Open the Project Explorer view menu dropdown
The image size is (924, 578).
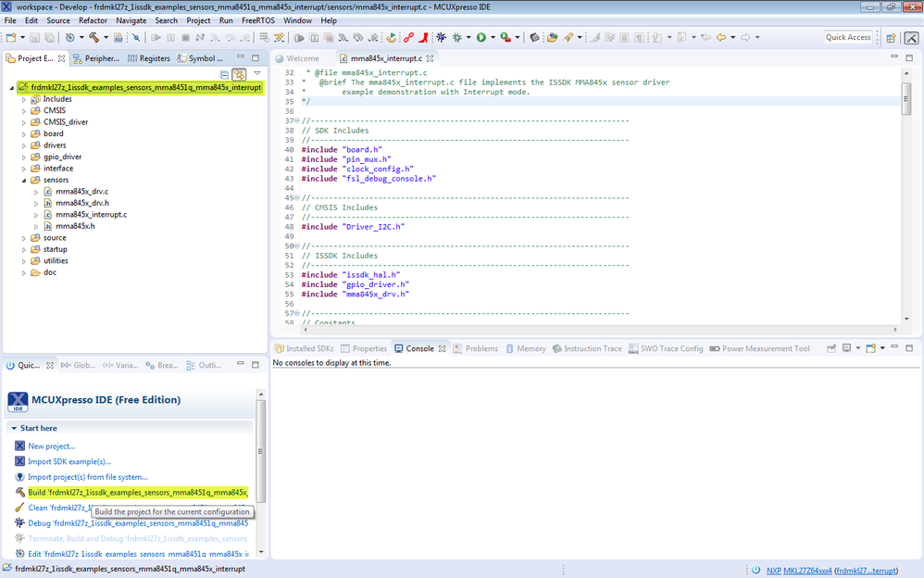click(257, 74)
